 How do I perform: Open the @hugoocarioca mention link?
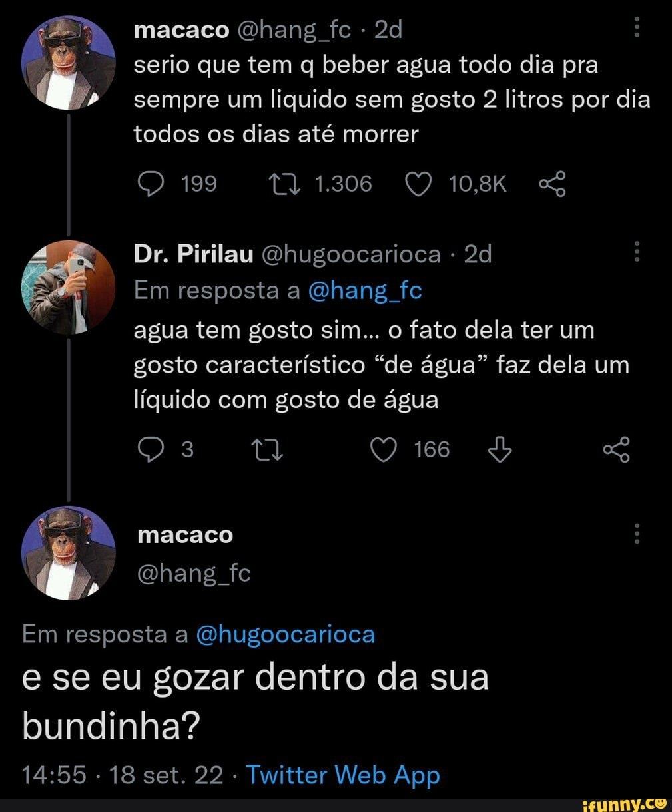click(x=287, y=634)
